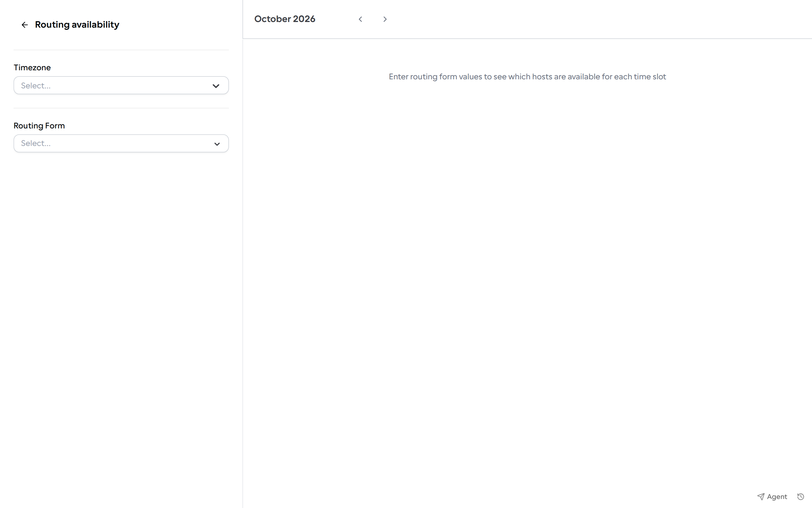Show previous month with left chevron
The image size is (812, 508).
(x=360, y=19)
